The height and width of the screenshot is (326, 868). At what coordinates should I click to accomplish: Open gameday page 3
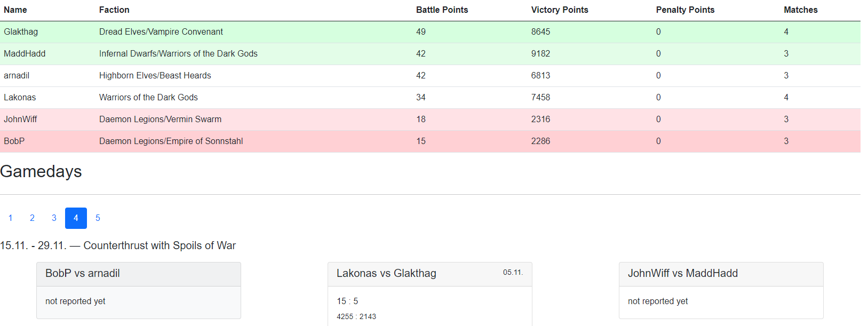click(x=54, y=218)
